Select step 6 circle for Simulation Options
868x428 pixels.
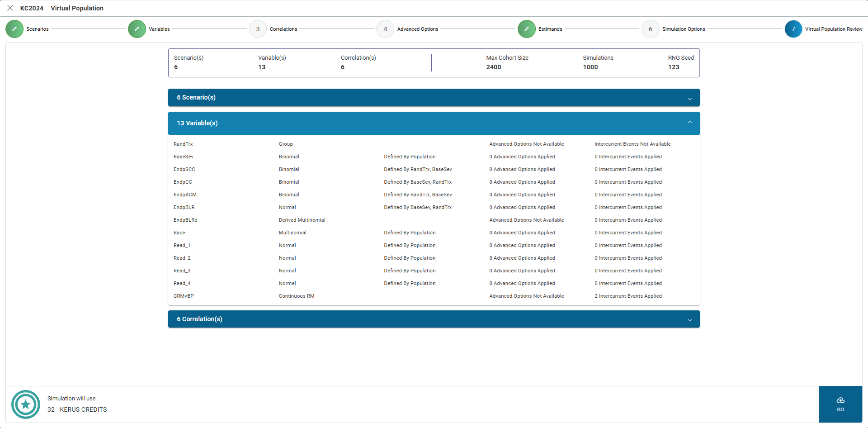651,29
